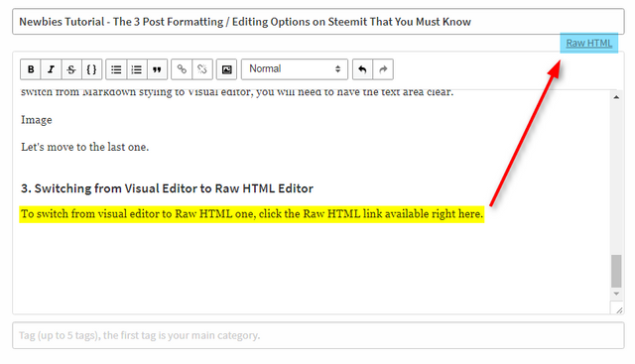Click the editor scrollbar thumb
Viewport: 635px width, 364px height.
coord(616,271)
